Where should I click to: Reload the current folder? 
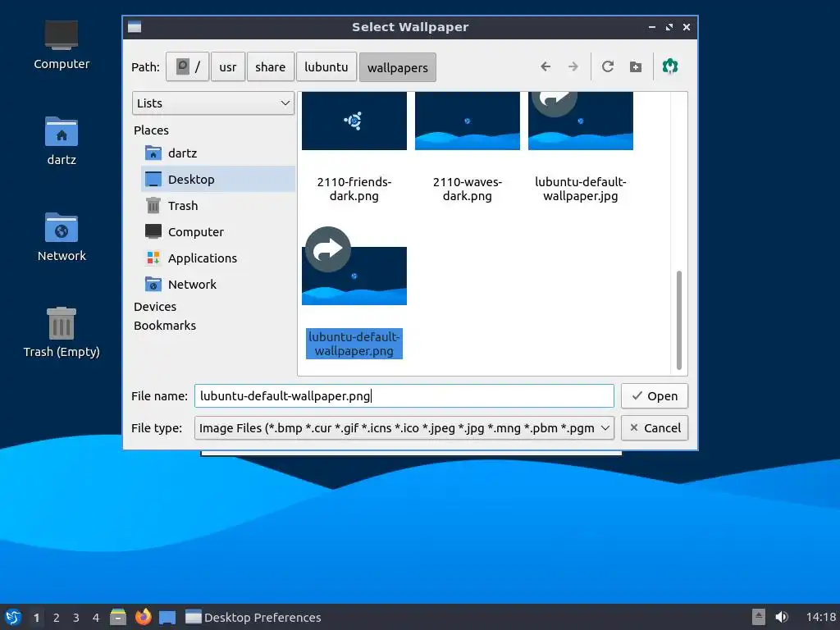[x=608, y=67]
